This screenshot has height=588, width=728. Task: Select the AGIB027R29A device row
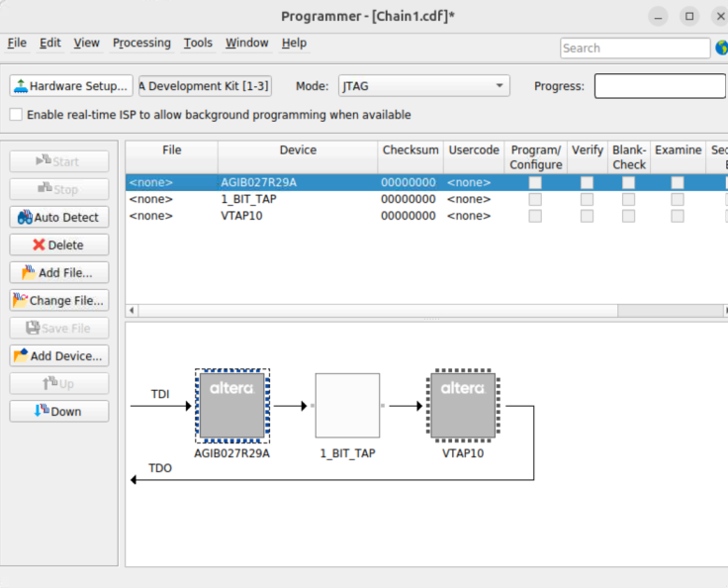(x=426, y=182)
